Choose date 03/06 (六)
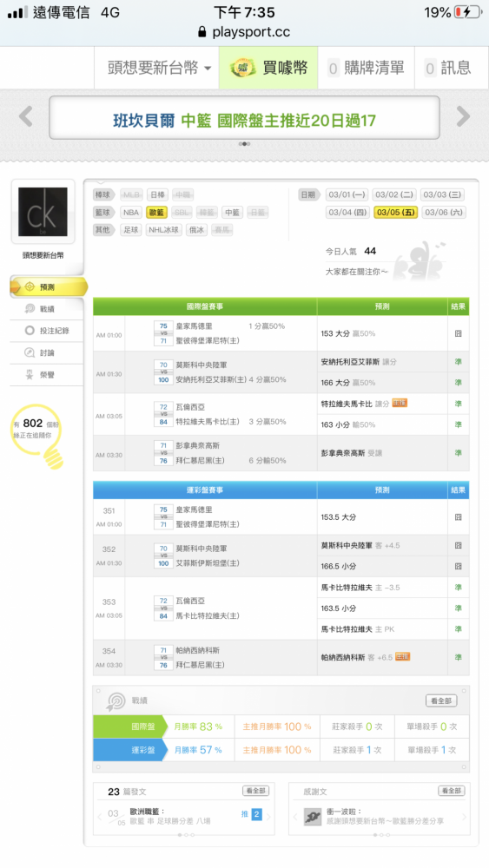Image resolution: width=489 pixels, height=868 pixels. tap(443, 213)
